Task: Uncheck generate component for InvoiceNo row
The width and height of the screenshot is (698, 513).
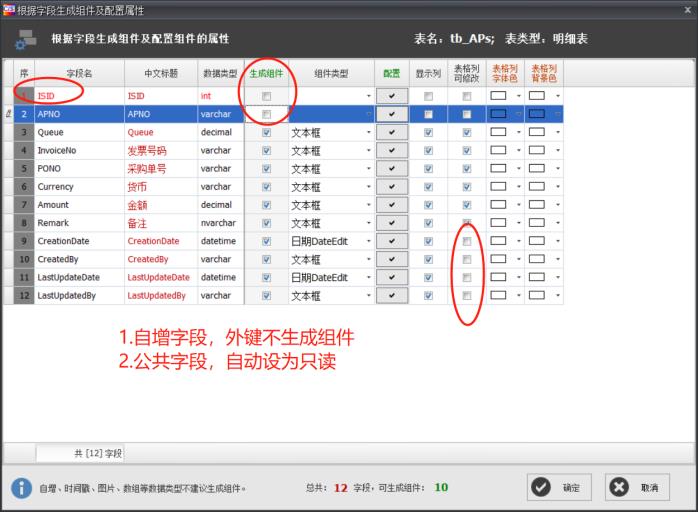Action: (266, 151)
